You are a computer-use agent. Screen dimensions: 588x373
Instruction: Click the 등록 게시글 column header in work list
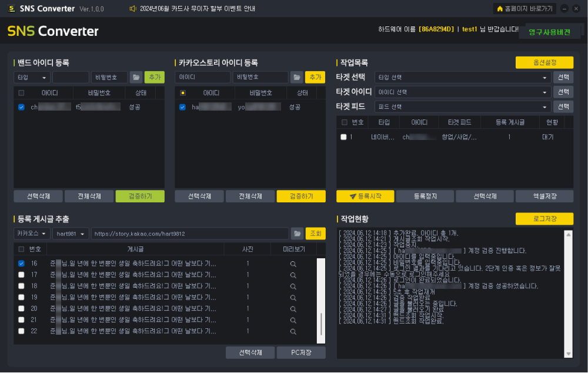(510, 122)
